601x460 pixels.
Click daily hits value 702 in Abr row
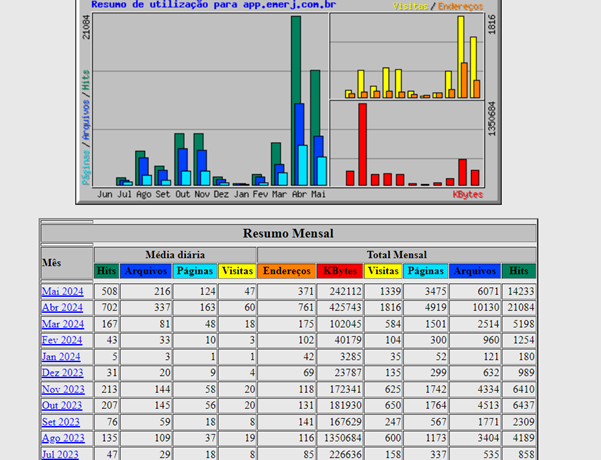coord(109,307)
